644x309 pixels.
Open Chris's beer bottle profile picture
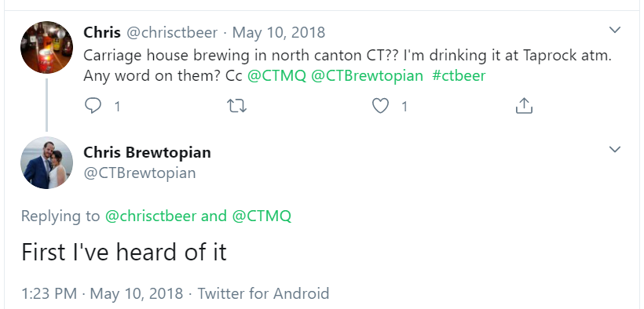[x=47, y=47]
